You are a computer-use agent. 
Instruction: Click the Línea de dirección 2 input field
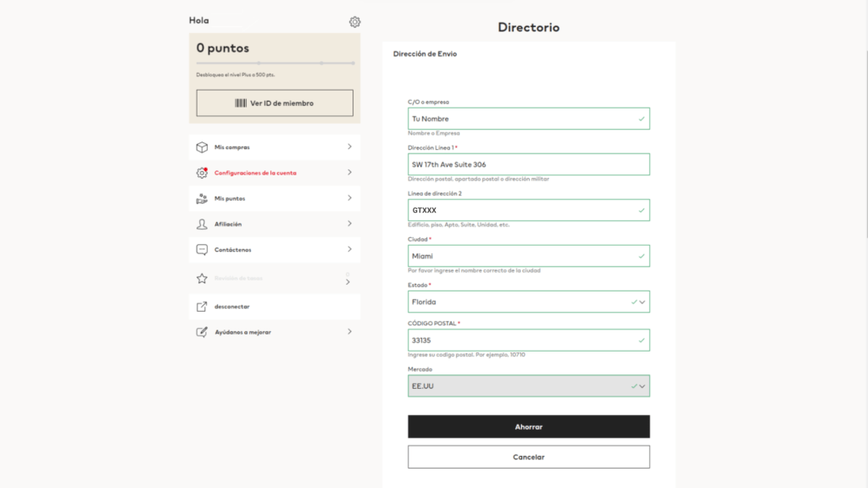pos(529,210)
